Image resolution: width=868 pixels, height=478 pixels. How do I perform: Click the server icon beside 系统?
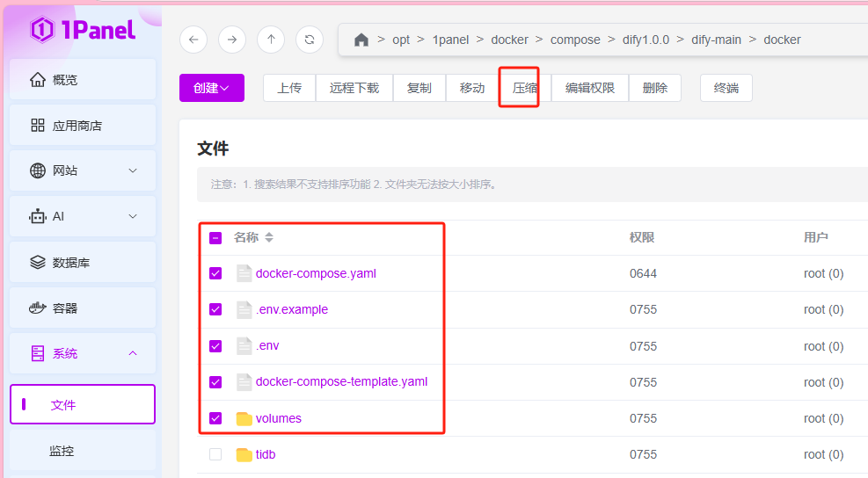pos(38,353)
